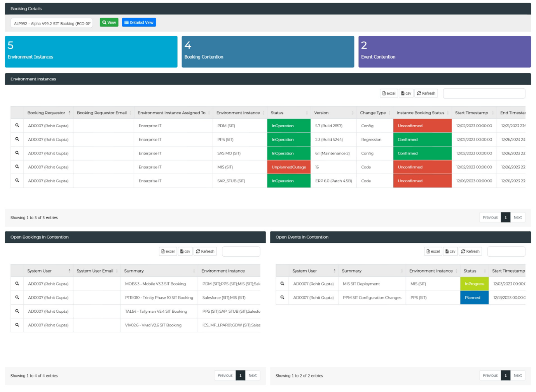Image resolution: width=536 pixels, height=392 pixels.
Task: Go to Previous page of Open Events
Action: tap(490, 375)
